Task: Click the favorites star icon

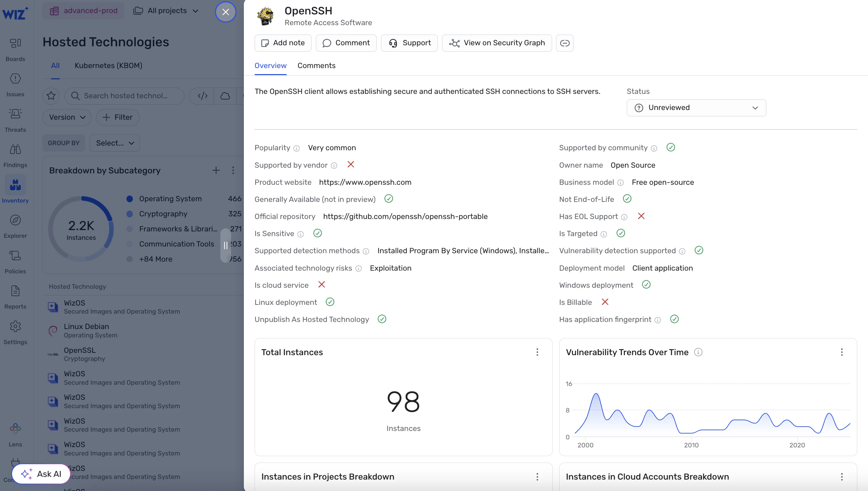Action: point(51,96)
